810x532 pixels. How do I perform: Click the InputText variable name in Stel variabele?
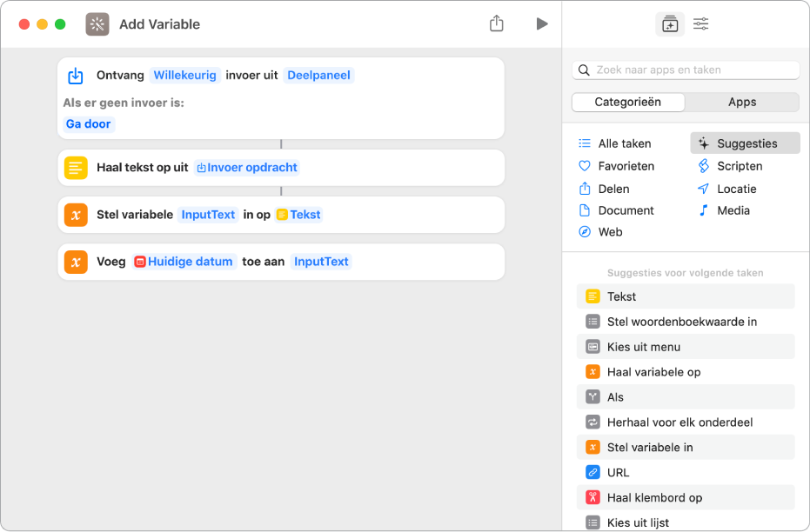click(208, 215)
